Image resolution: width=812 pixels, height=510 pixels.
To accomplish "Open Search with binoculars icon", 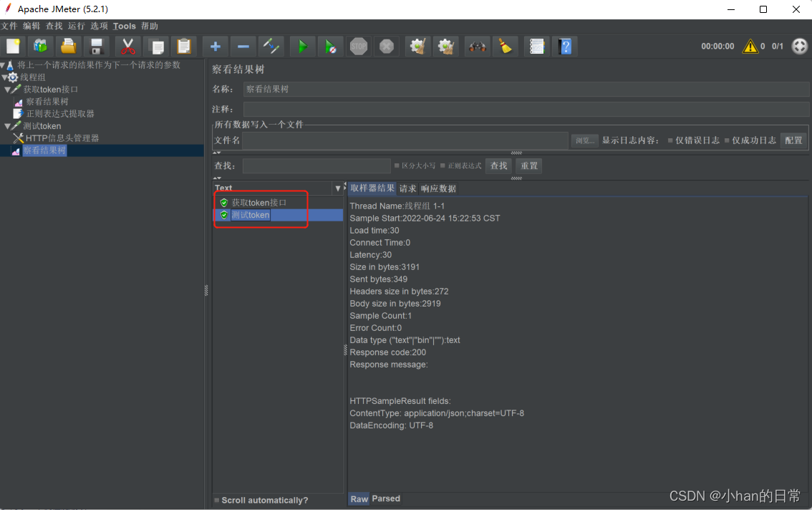I will point(477,47).
